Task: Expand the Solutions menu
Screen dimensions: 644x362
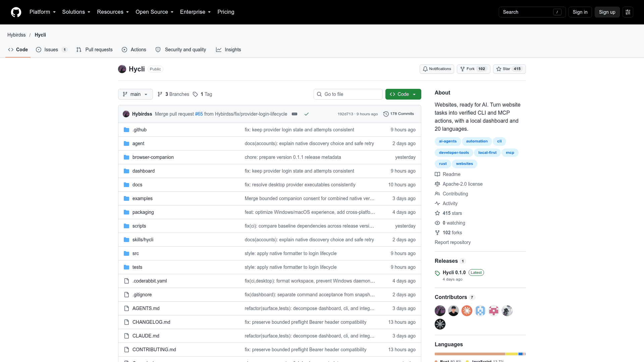Action: tap(76, 12)
